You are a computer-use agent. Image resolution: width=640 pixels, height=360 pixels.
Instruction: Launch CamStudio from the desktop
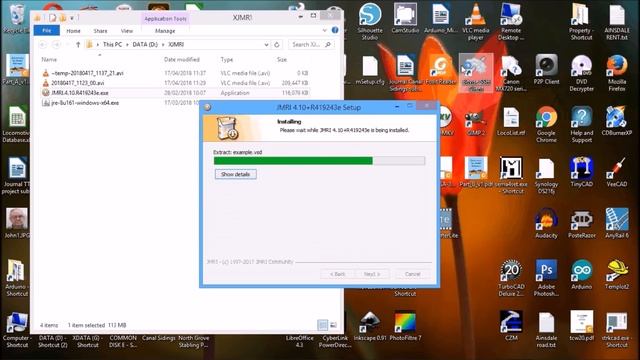click(x=405, y=19)
